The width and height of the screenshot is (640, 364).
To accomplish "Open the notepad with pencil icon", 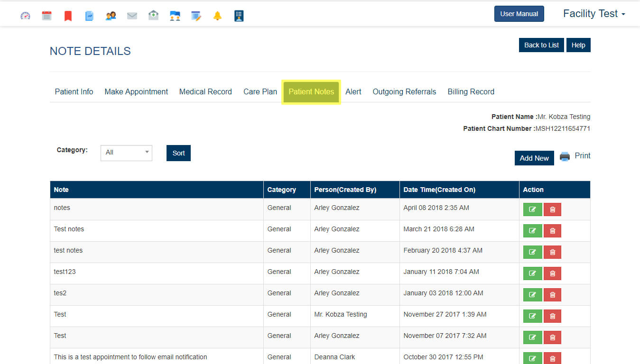I will click(x=196, y=16).
